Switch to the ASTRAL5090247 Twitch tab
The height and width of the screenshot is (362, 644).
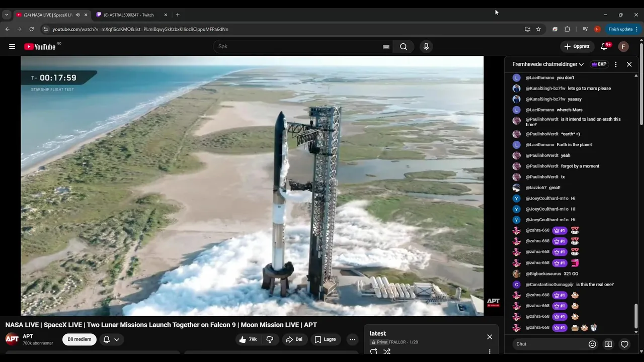tap(129, 15)
